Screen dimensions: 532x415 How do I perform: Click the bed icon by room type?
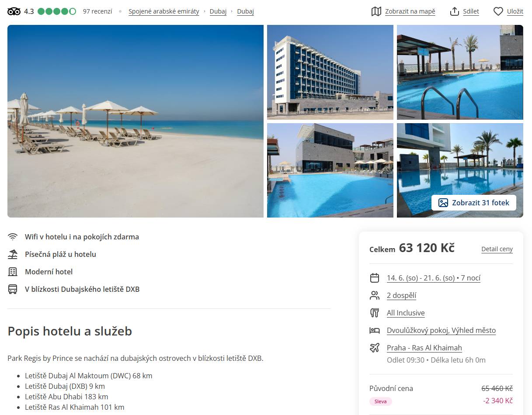[x=375, y=330]
